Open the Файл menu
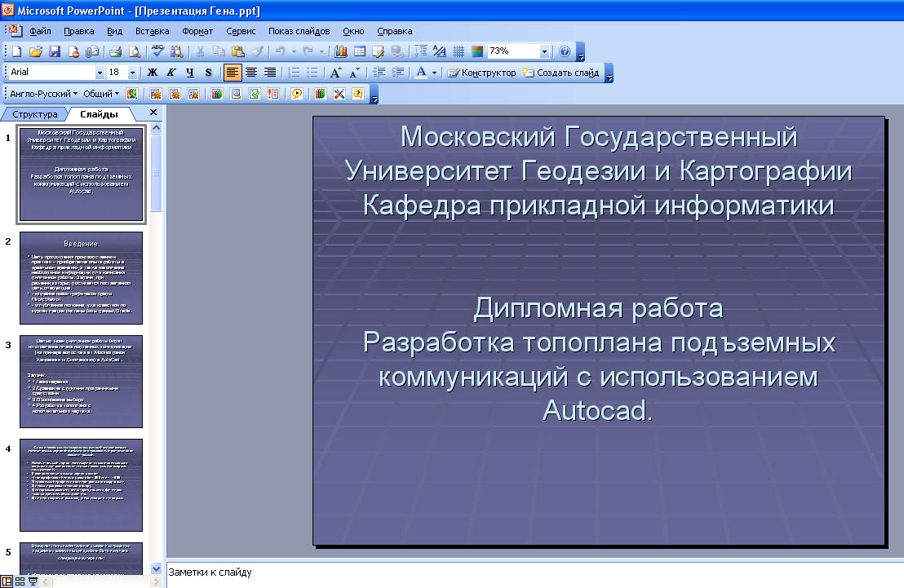The width and height of the screenshot is (904, 588). (40, 31)
